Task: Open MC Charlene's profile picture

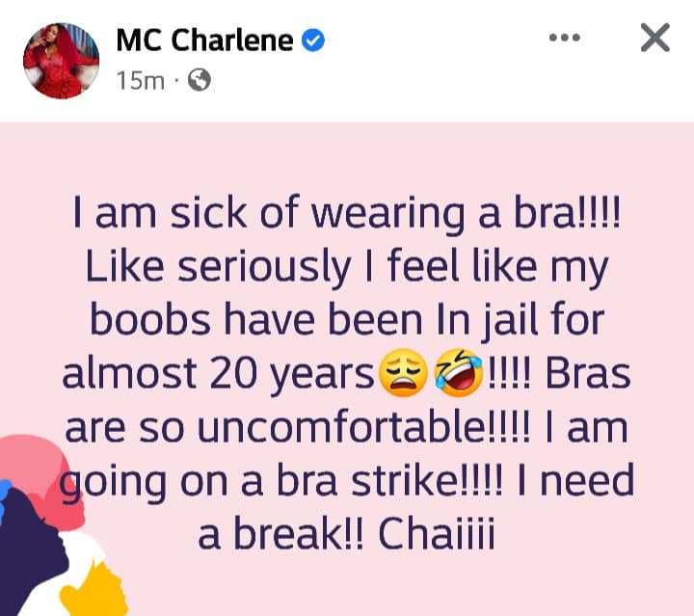Action: [61, 61]
